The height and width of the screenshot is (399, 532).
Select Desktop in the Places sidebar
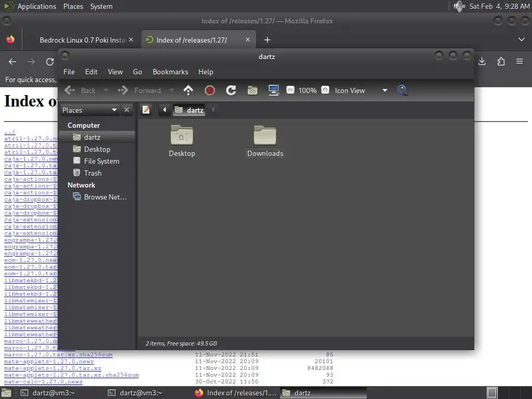(97, 149)
